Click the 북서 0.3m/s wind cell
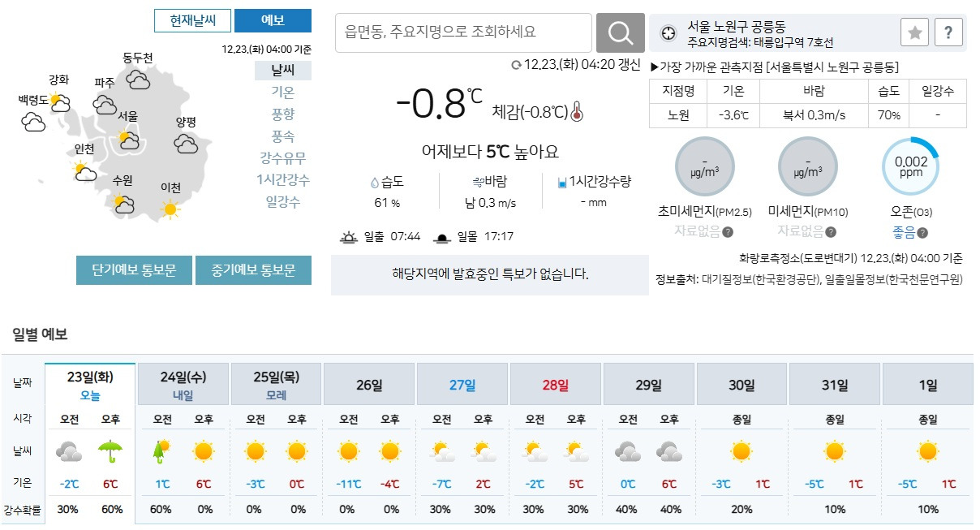Viewport: 980px width, 530px height. [x=815, y=115]
